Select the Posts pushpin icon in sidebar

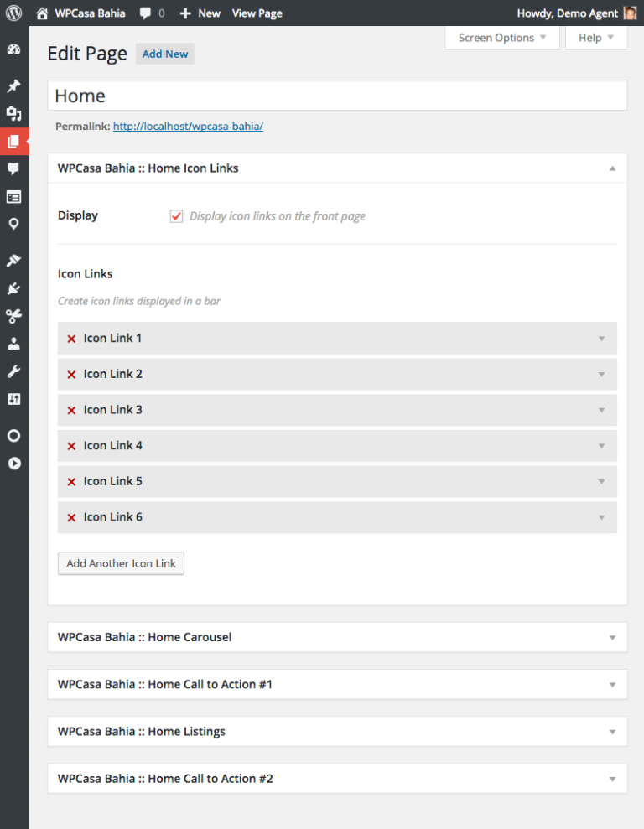pyautogui.click(x=14, y=85)
